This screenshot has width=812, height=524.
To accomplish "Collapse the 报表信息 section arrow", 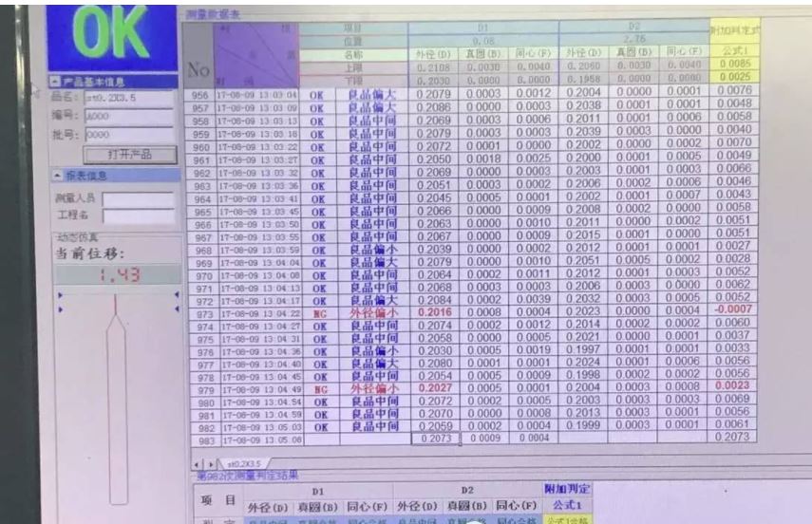I will tap(58, 176).
